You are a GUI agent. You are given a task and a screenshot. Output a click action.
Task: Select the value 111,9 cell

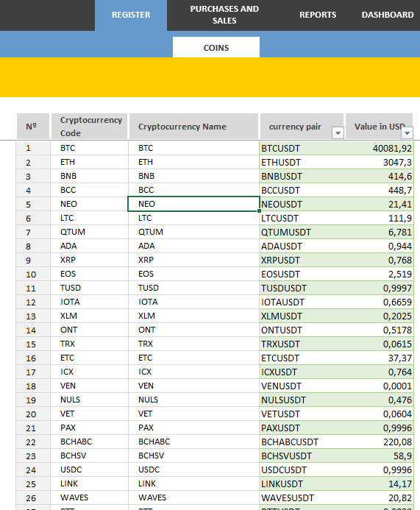pos(379,219)
